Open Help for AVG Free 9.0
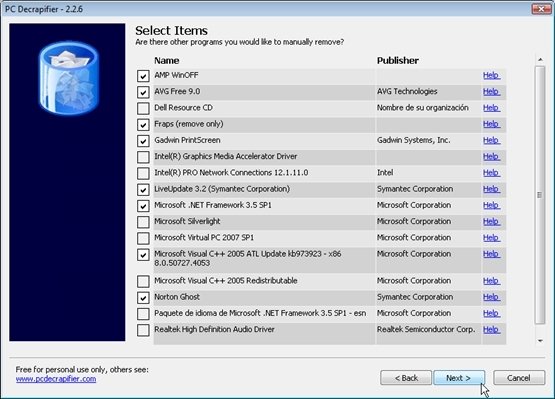 pyautogui.click(x=491, y=91)
